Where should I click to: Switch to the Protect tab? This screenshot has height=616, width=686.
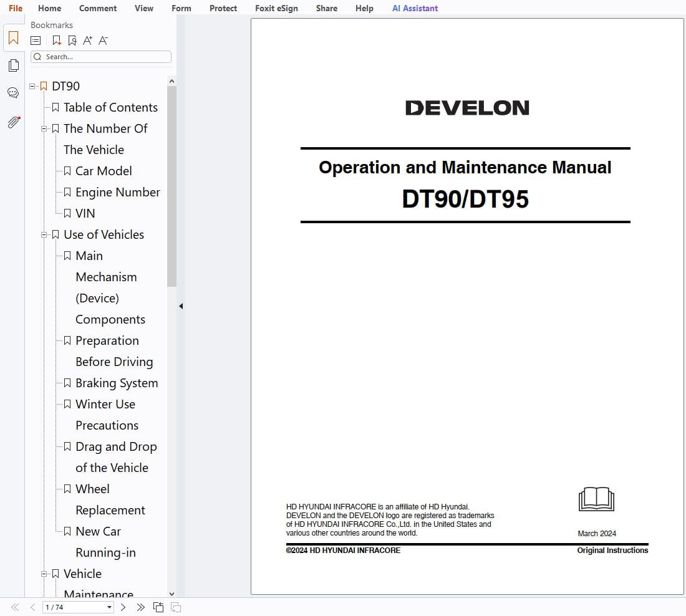pyautogui.click(x=223, y=8)
